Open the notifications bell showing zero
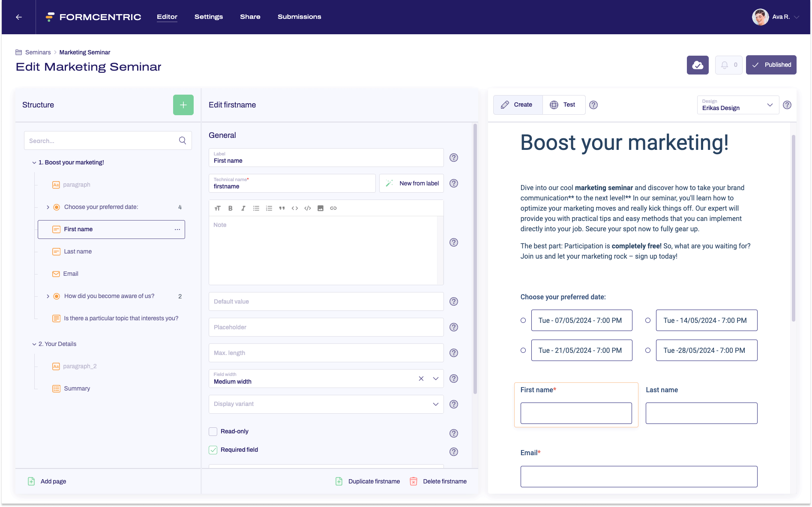Viewport: 812px width, 507px height. (x=728, y=65)
